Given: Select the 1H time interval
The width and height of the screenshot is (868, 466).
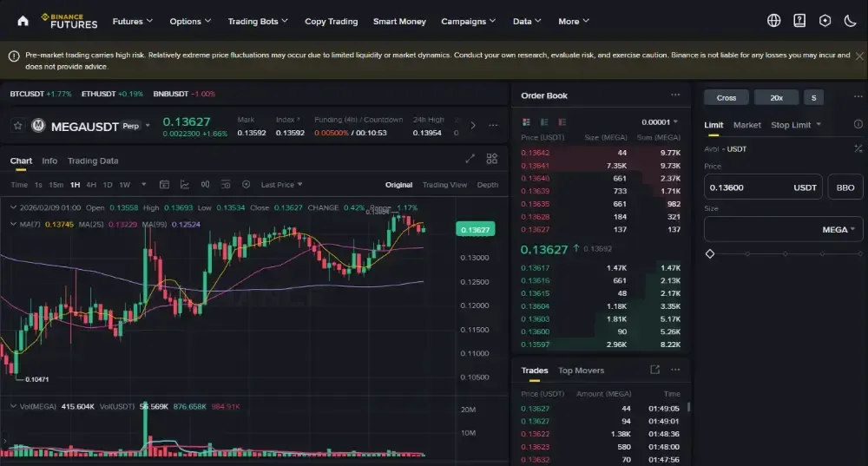Looking at the screenshot, I should point(75,185).
